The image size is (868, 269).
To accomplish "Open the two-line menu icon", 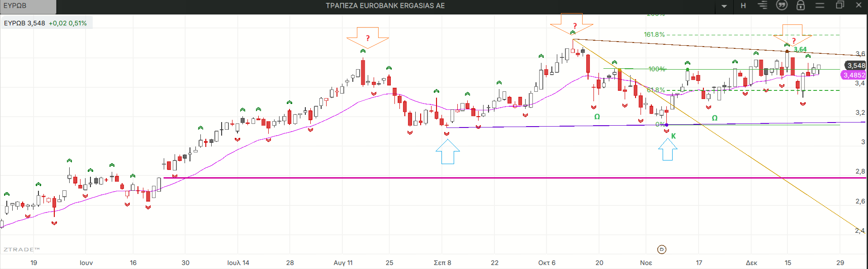I will [x=820, y=5].
